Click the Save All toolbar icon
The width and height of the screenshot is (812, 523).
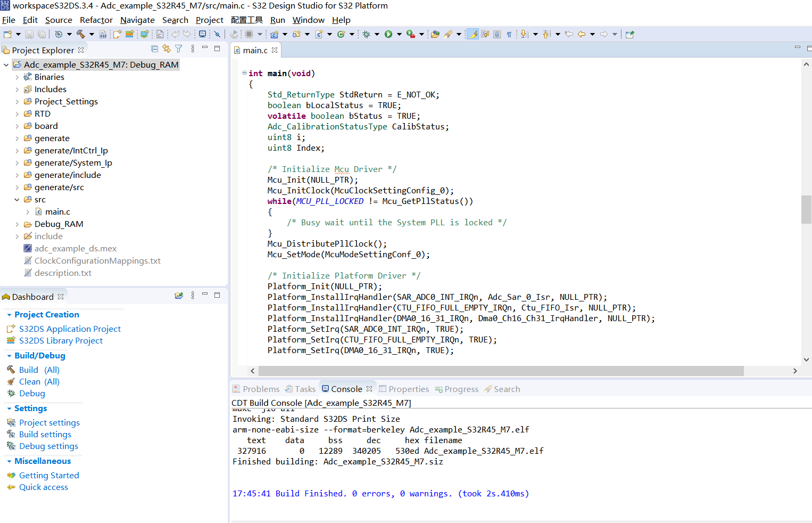coord(42,34)
